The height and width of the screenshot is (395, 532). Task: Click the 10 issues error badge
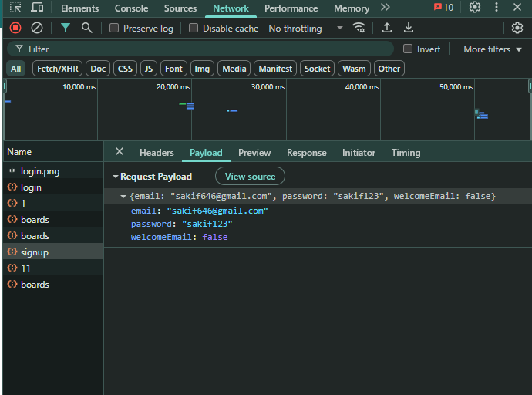pos(443,8)
